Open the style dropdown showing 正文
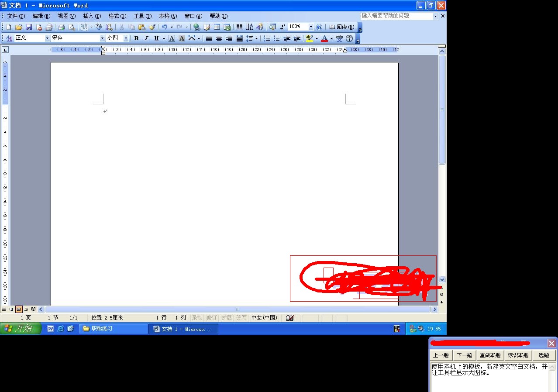Image resolution: width=558 pixels, height=392 pixels. tap(48, 38)
